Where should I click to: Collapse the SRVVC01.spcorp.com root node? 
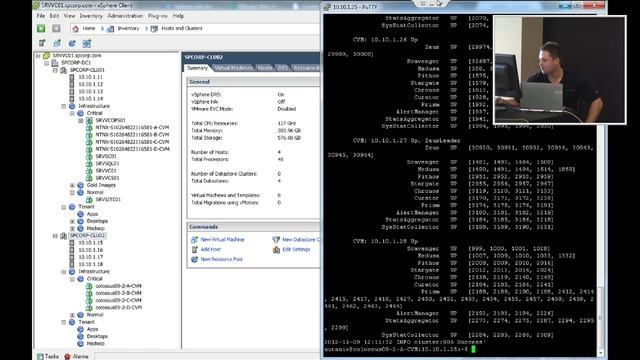pyautogui.click(x=38, y=56)
